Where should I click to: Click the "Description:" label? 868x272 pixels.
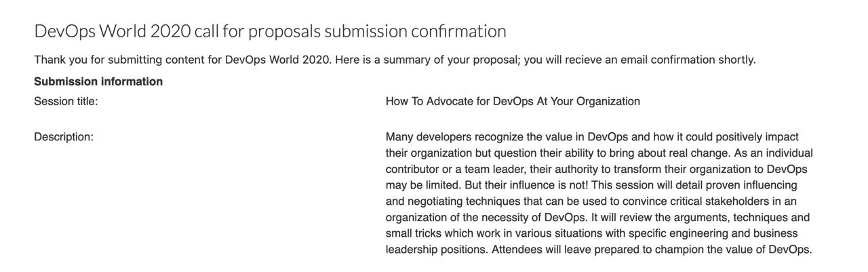(x=63, y=137)
